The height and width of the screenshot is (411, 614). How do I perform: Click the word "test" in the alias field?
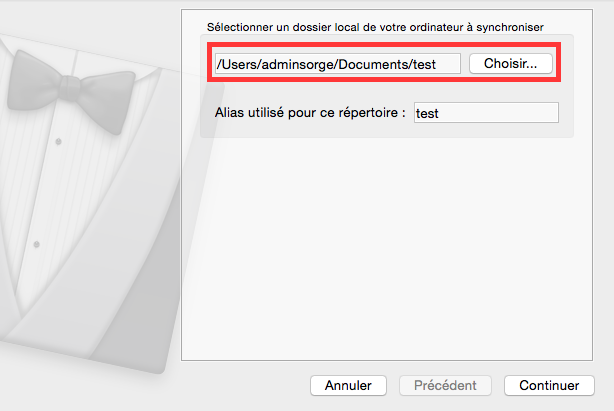point(428,114)
